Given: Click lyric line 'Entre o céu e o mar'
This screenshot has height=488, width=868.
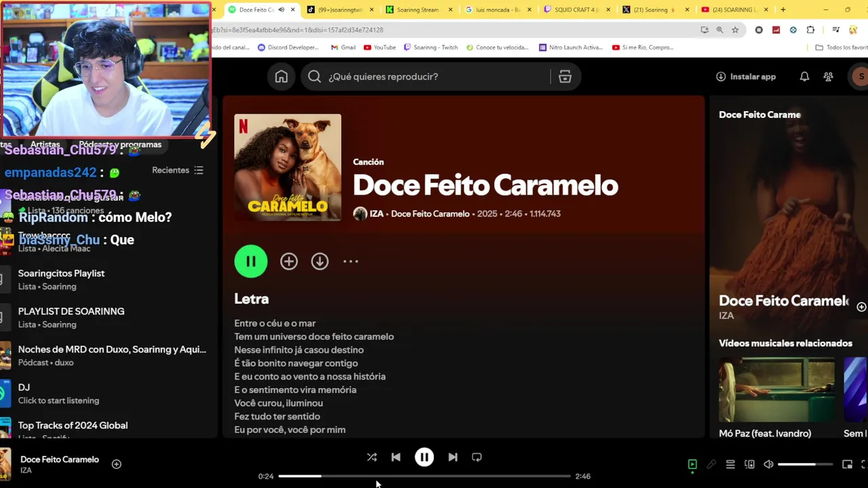Looking at the screenshot, I should click(275, 323).
